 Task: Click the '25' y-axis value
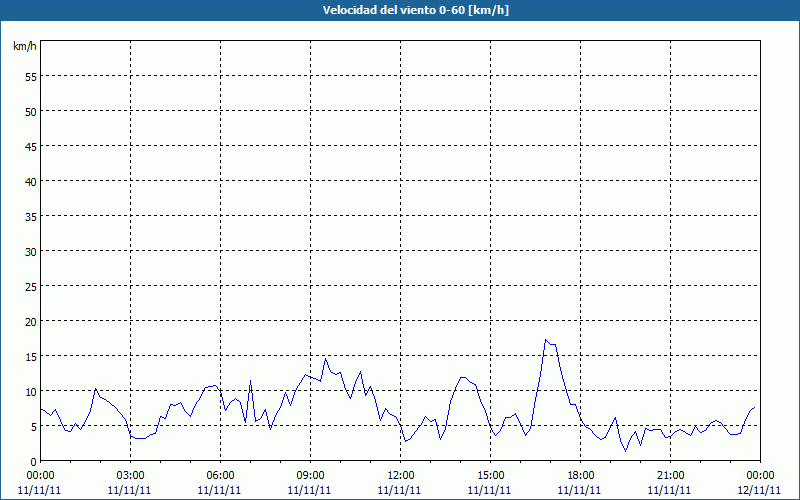pyautogui.click(x=31, y=286)
